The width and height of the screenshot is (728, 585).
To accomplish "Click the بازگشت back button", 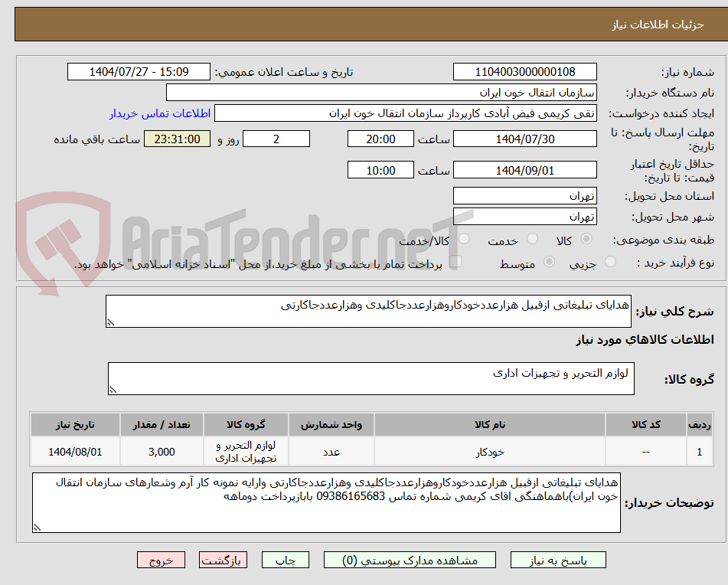I will coord(223,560).
